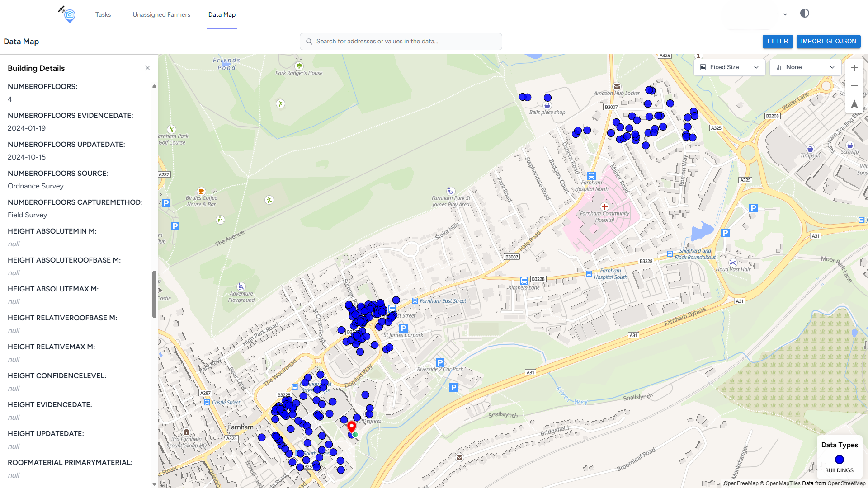Image resolution: width=868 pixels, height=488 pixels.
Task: Zoom in with the plus button
Action: tap(854, 68)
